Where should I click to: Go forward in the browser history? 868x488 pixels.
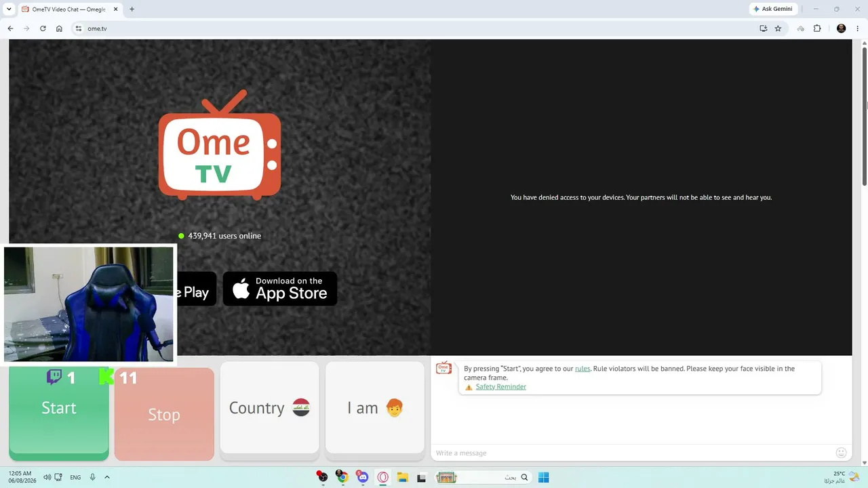point(26,28)
